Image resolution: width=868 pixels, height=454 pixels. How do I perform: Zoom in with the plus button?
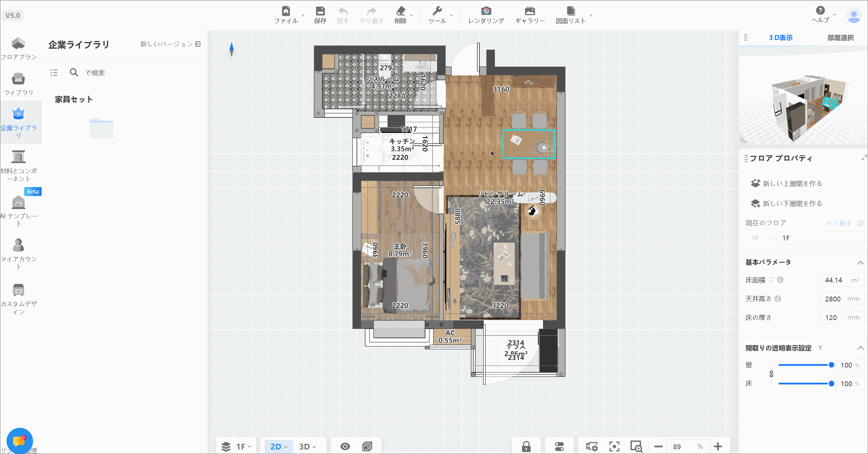pyautogui.click(x=718, y=446)
